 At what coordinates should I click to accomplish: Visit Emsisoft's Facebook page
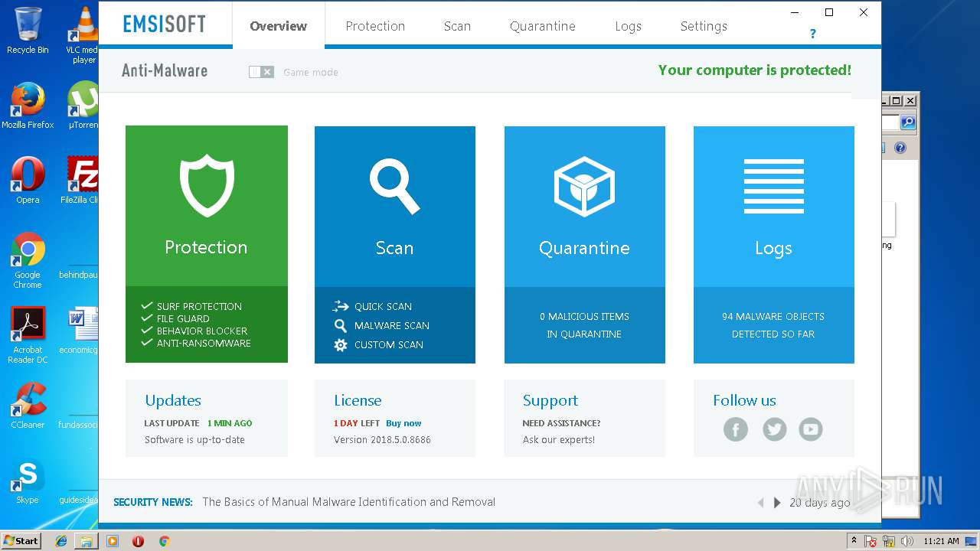coord(736,429)
